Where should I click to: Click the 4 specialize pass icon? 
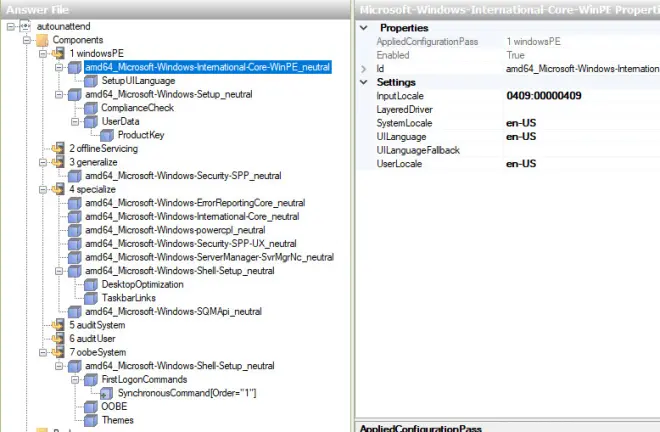[x=58, y=189]
